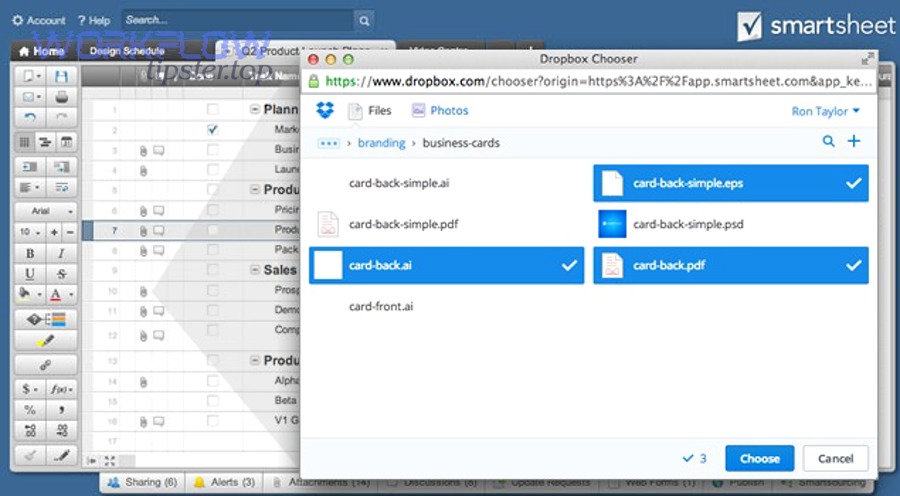Click the Decrease Decimal icon
This screenshot has width=900, height=496.
click(x=61, y=430)
